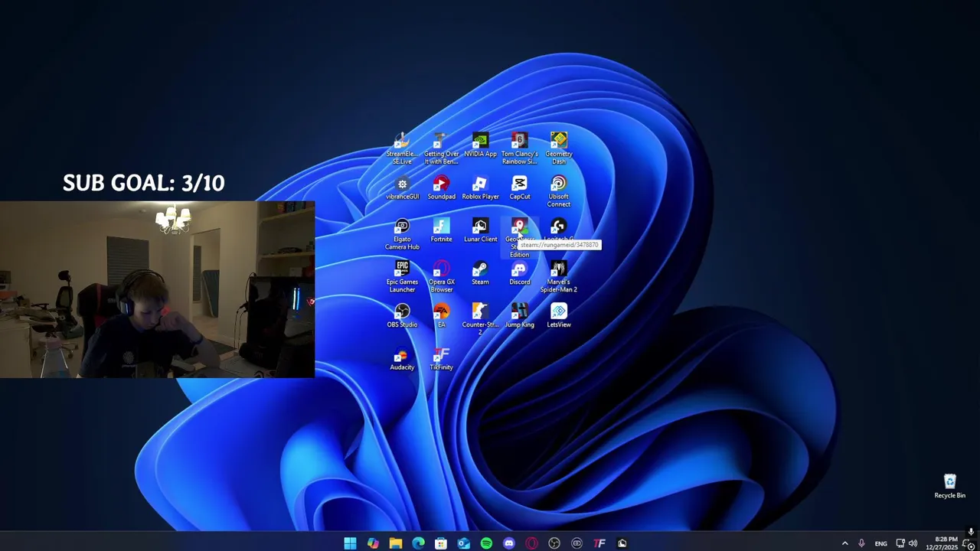
Task: Click the webcam overlay video feed
Action: click(157, 289)
